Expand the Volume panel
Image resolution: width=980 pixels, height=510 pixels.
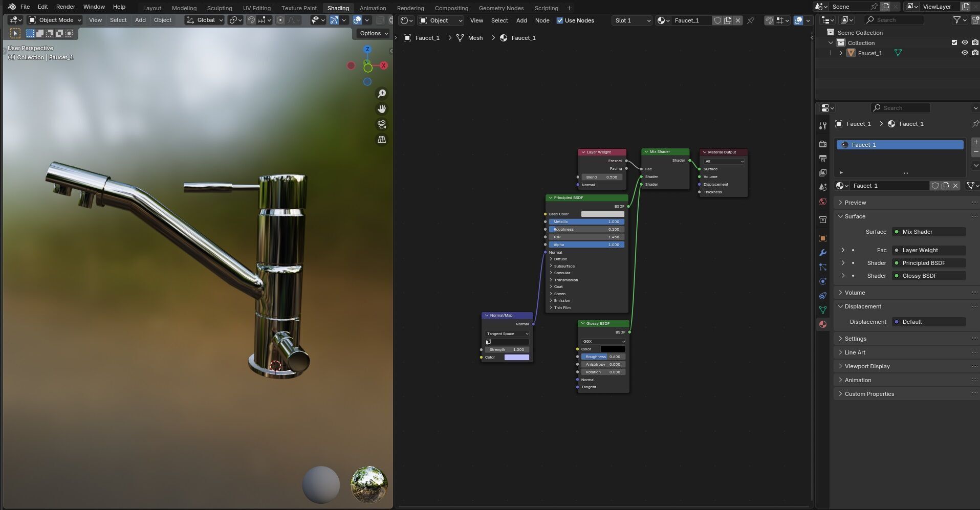tap(906, 293)
